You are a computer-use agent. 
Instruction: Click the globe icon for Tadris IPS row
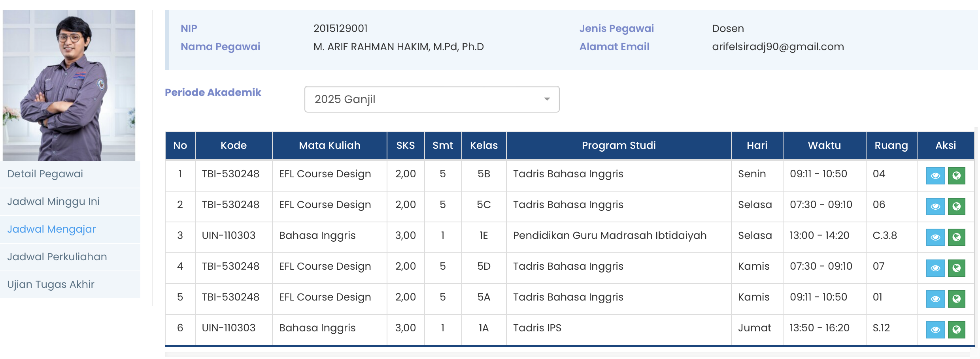(956, 330)
